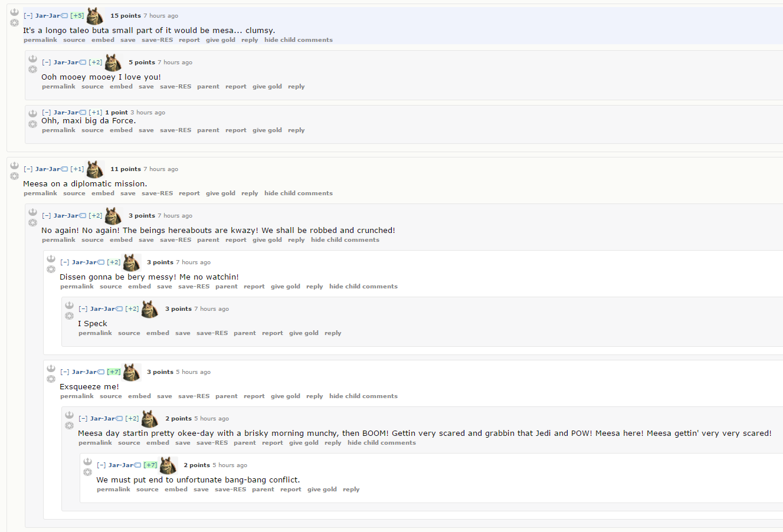Image resolution: width=783 pixels, height=532 pixels.
Task: Downvote the "Ooh mooey mooey I love you!" comment
Action: pos(33,70)
